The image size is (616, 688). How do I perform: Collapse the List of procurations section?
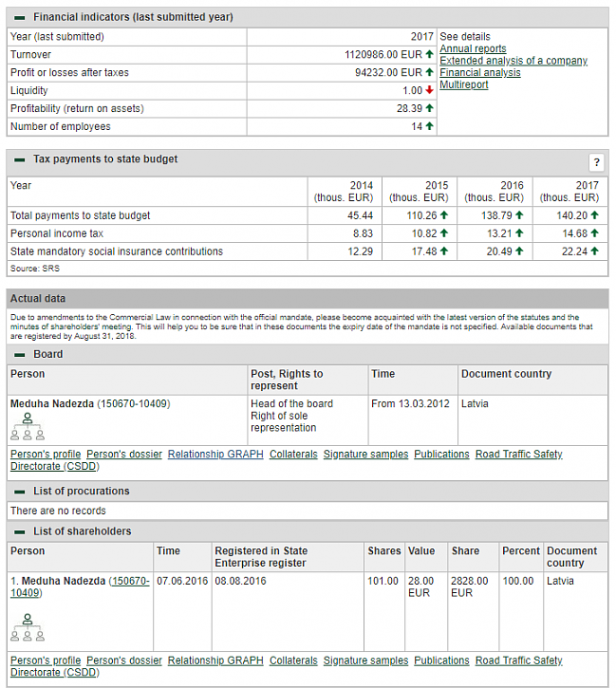pyautogui.click(x=20, y=492)
